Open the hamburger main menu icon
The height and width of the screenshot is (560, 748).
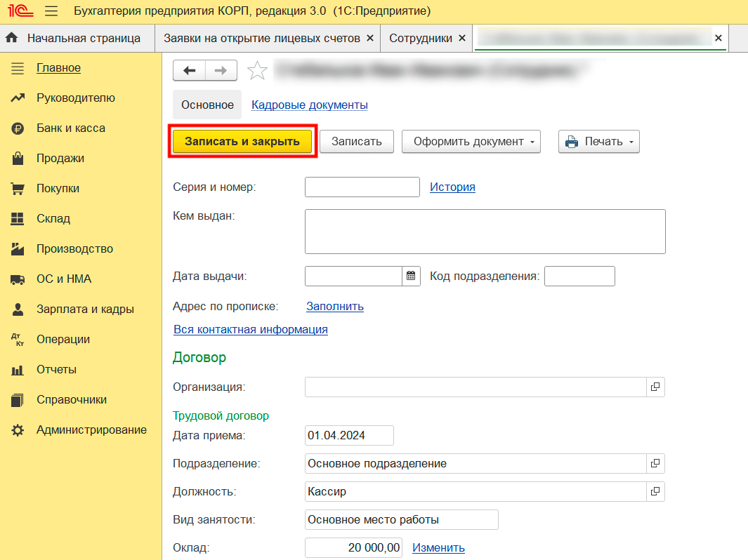pyautogui.click(x=51, y=11)
